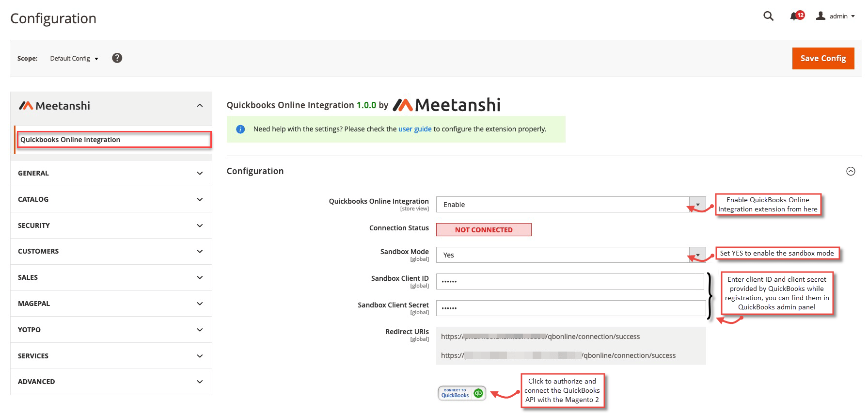Image resolution: width=868 pixels, height=418 pixels.
Task: Open the user guide link
Action: tap(415, 129)
